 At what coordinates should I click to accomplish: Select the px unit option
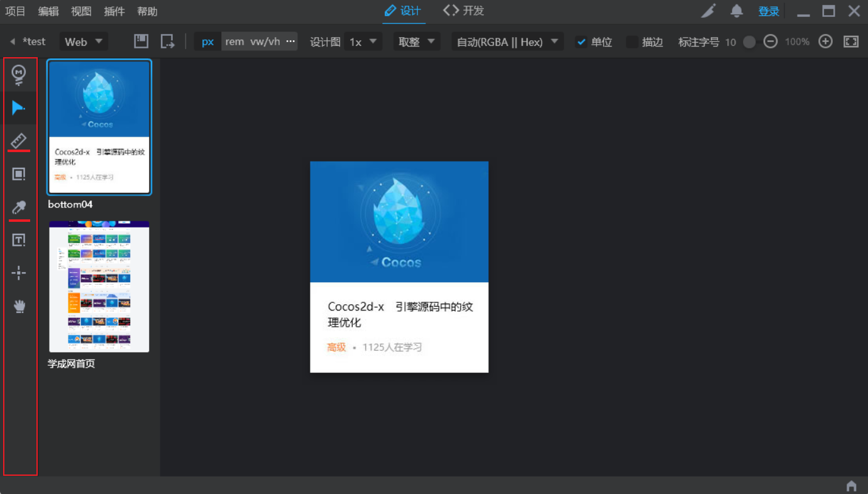pyautogui.click(x=208, y=42)
